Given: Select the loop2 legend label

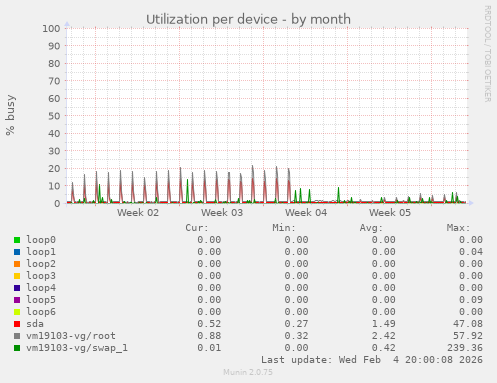Looking at the screenshot, I should click(x=41, y=264).
